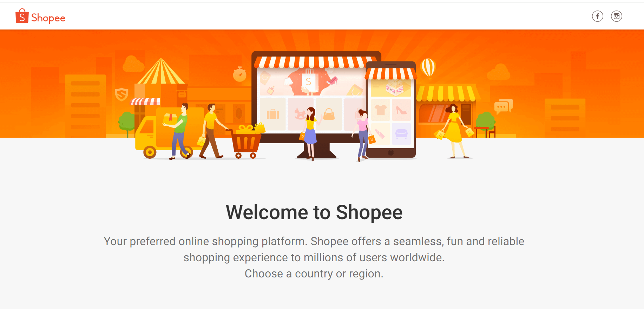Click the smartphone storefront illustration
The image size is (644, 309).
390,110
